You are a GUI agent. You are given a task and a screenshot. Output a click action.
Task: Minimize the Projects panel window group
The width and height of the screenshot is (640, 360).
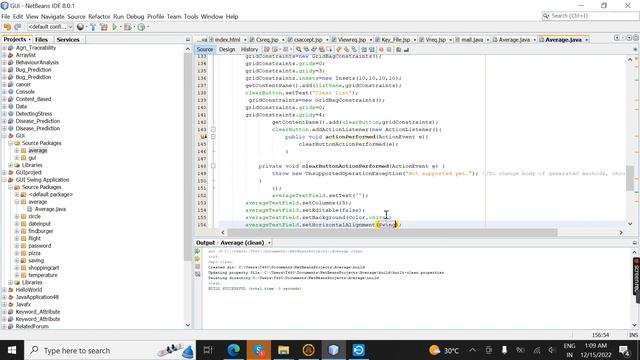coord(188,40)
